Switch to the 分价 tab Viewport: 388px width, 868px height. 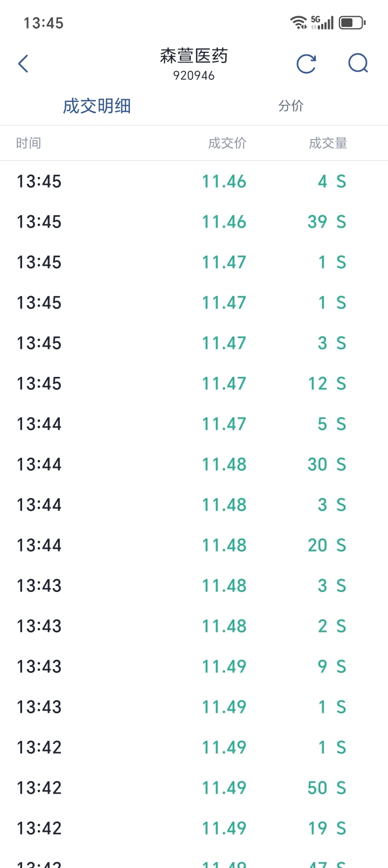pos(291,106)
